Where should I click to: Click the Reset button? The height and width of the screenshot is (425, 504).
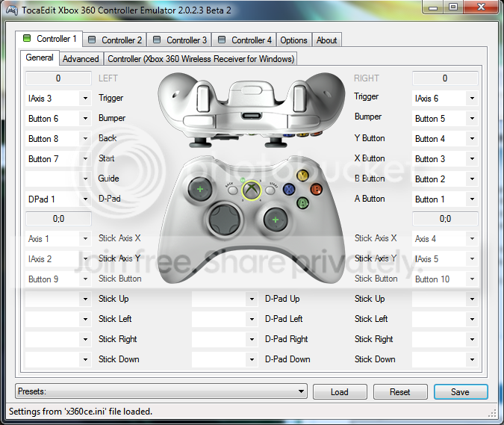point(400,392)
